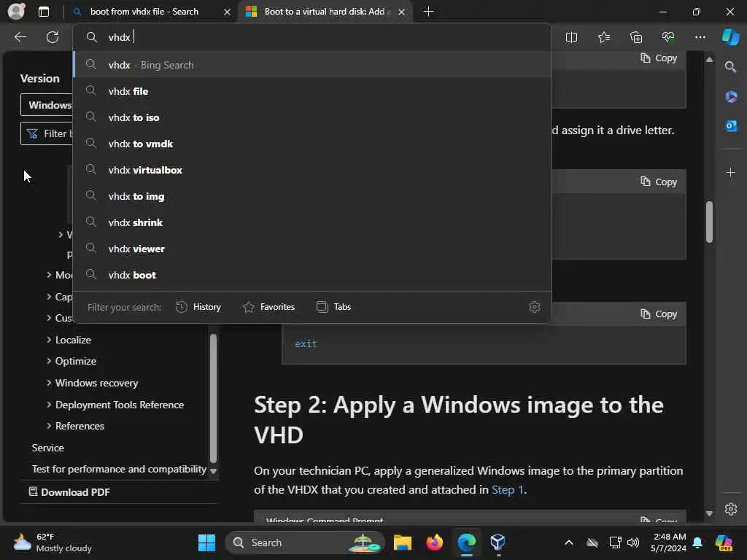Viewport: 747px width, 560px height.
Task: Open weather widget Mostly cloudy
Action: click(53, 542)
